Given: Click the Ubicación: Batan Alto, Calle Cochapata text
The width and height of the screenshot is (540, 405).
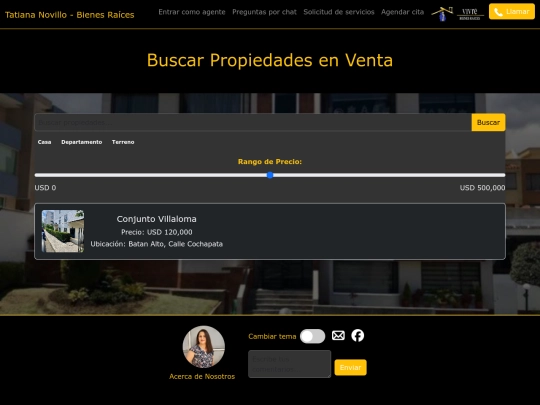Looking at the screenshot, I should (x=157, y=244).
